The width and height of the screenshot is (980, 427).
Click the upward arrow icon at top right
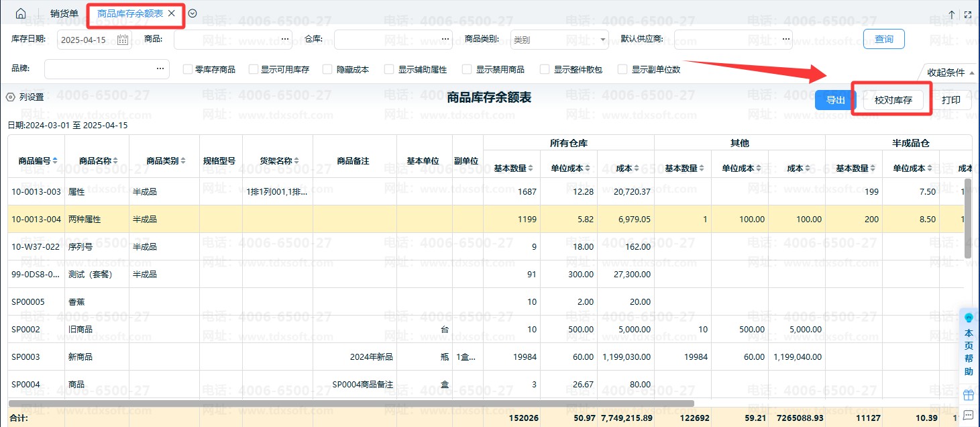[x=951, y=14]
